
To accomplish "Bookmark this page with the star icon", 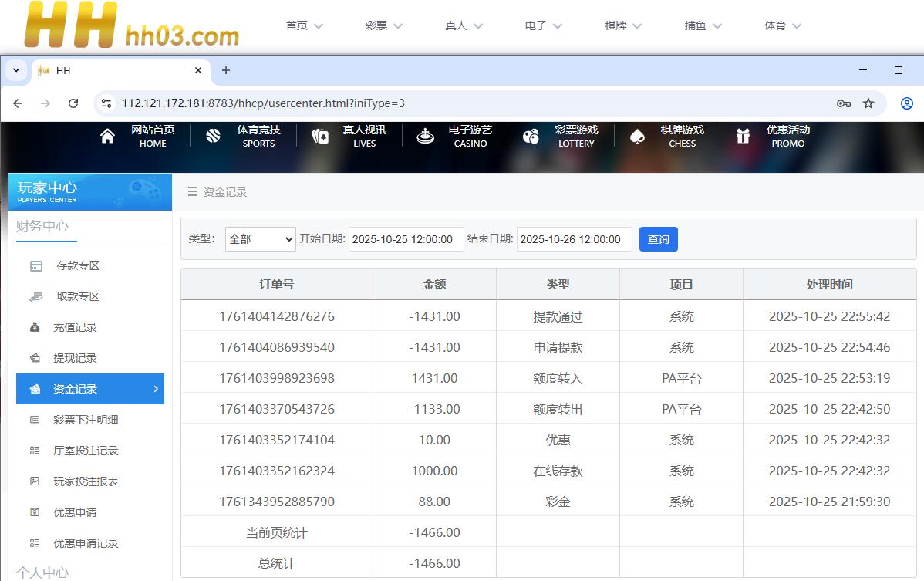I will [x=868, y=103].
